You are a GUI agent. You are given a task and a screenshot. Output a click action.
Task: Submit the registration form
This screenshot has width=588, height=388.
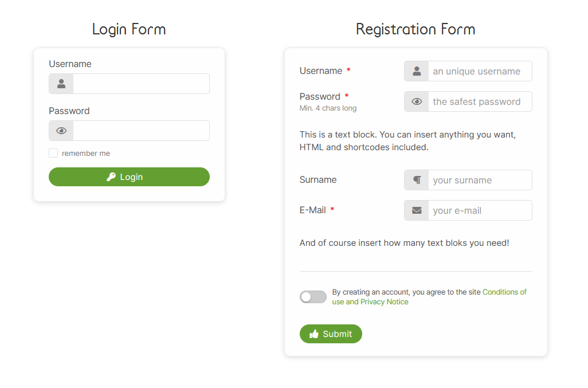point(331,334)
